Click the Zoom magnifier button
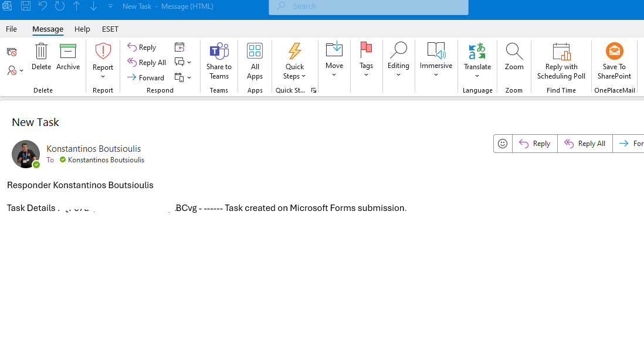644x354 pixels. [x=514, y=57]
